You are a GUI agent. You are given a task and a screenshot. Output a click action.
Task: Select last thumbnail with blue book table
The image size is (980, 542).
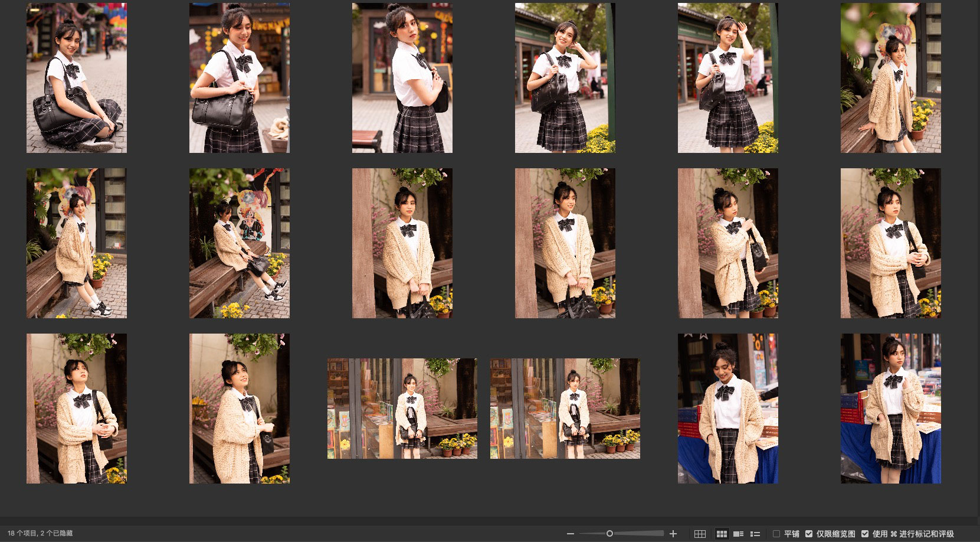pyautogui.click(x=890, y=408)
